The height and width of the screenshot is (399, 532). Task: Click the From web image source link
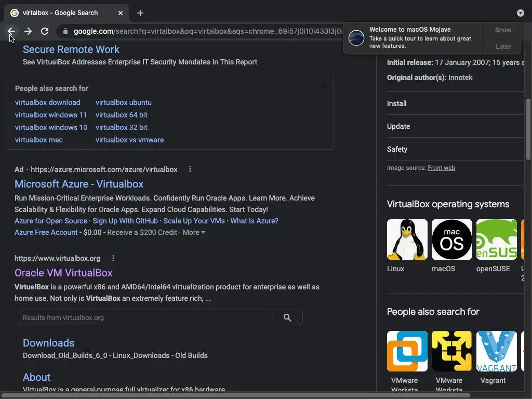coord(441,168)
